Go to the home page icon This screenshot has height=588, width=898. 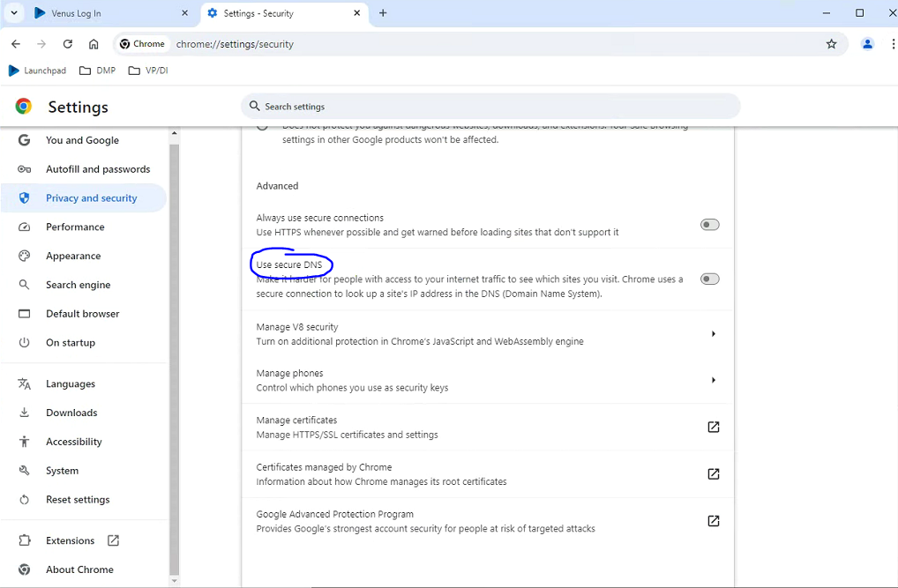94,44
